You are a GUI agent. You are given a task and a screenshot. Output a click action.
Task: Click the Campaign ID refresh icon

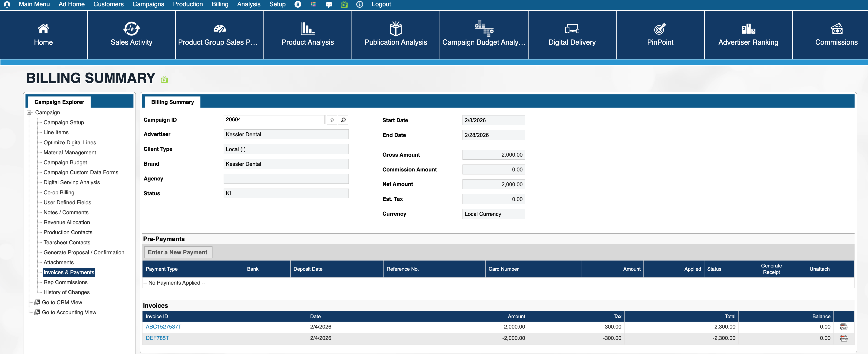(x=332, y=120)
